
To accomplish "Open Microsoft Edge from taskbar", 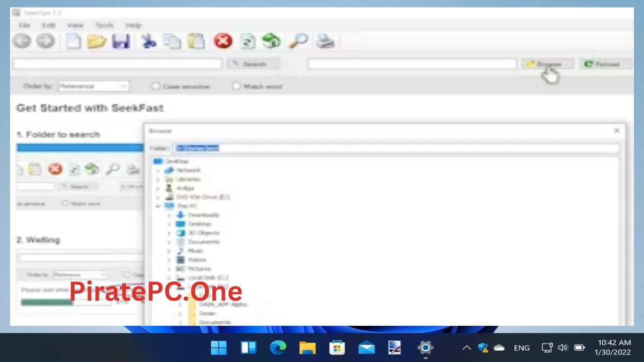I will pos(278,347).
